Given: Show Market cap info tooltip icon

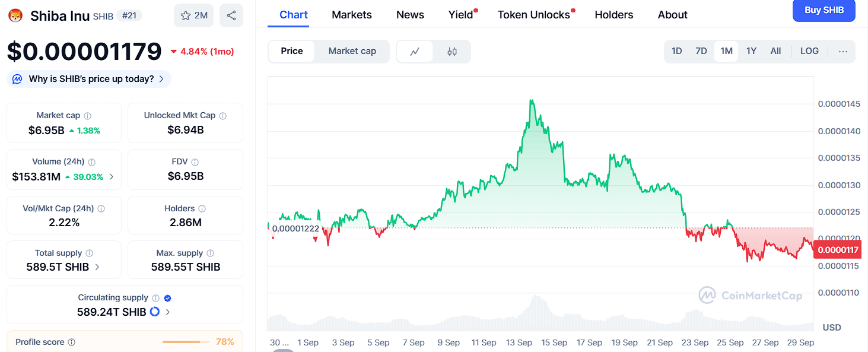Looking at the screenshot, I should [x=88, y=116].
